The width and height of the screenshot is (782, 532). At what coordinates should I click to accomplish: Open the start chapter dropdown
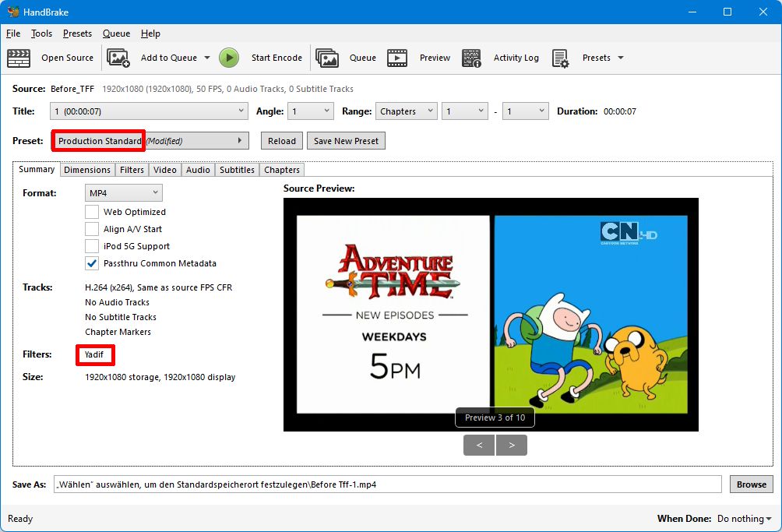tap(465, 111)
